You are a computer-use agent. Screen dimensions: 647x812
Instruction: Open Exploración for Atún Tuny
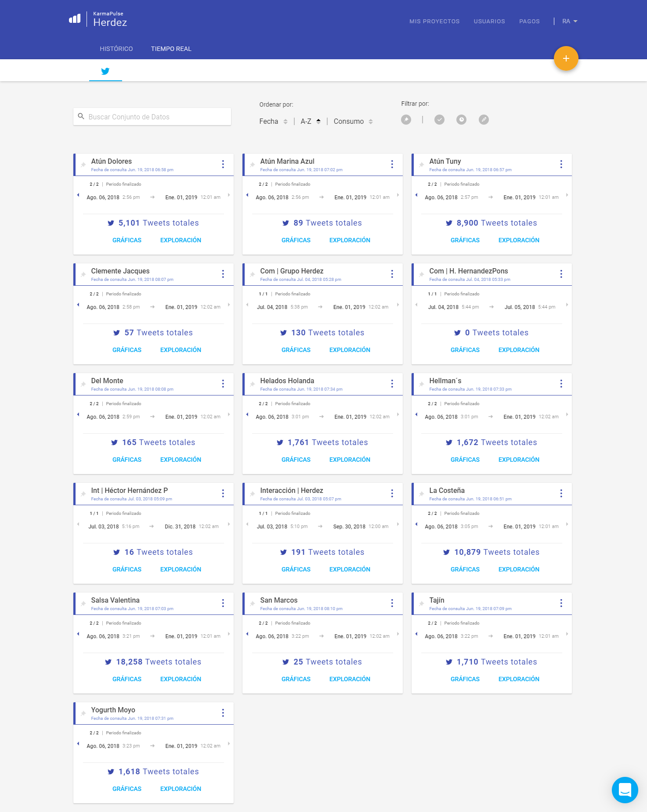(x=519, y=240)
